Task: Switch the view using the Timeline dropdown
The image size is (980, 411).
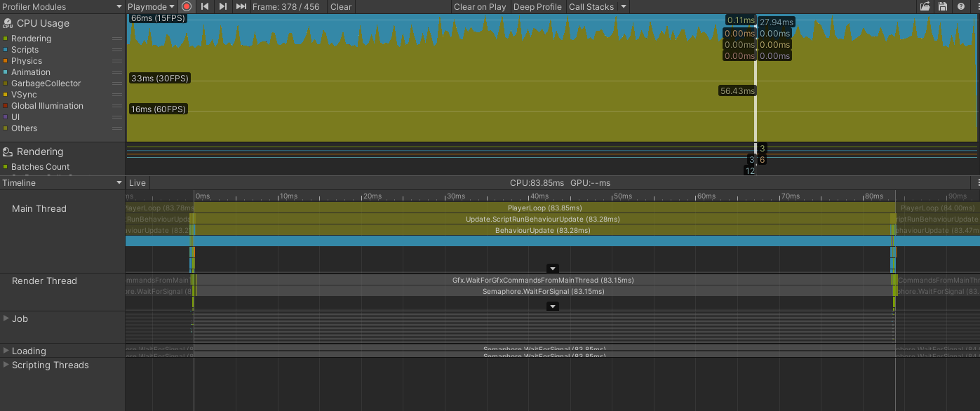Action: coord(62,182)
